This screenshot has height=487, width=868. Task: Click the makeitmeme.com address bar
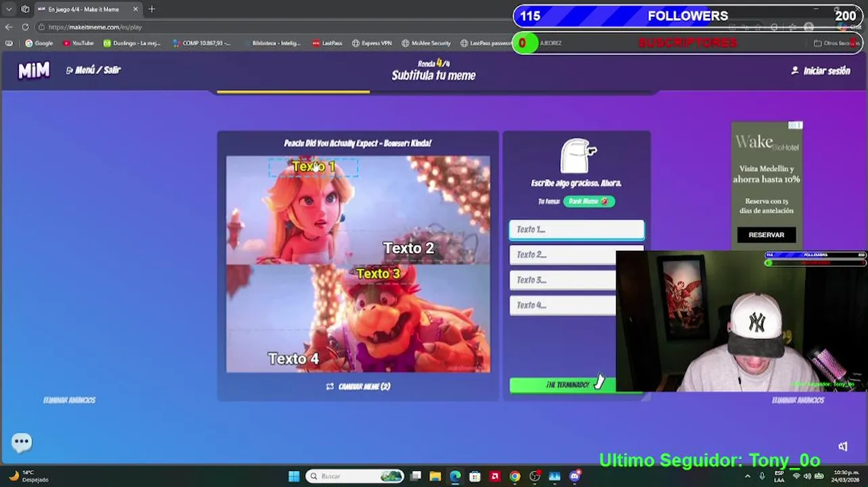coord(270,27)
